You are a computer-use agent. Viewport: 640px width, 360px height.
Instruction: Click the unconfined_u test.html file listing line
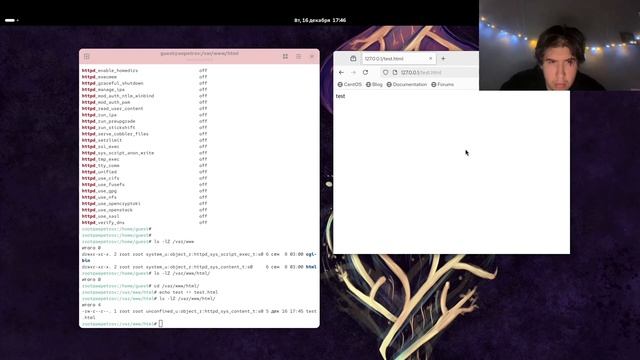click(199, 314)
